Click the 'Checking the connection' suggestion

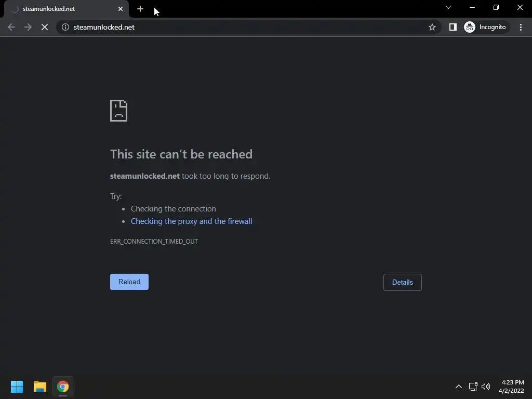point(174,209)
